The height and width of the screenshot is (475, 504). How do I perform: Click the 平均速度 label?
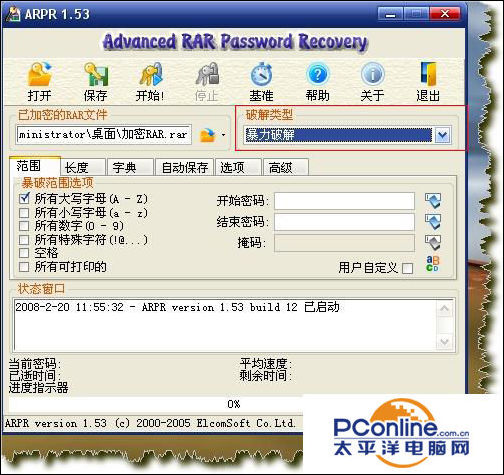[265, 363]
